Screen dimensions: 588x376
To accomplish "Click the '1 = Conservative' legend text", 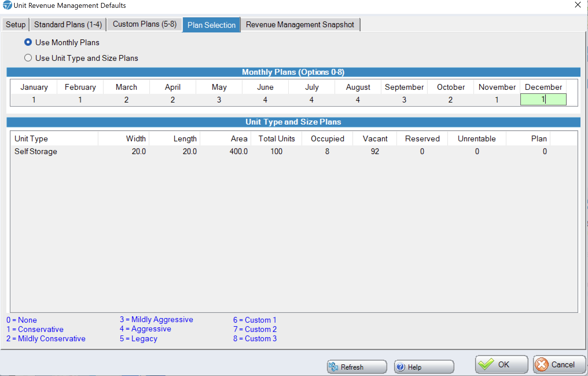I will 35,329.
